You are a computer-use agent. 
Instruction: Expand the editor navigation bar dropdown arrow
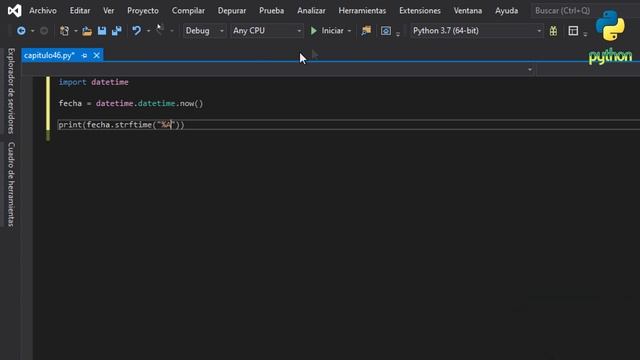(x=530, y=69)
